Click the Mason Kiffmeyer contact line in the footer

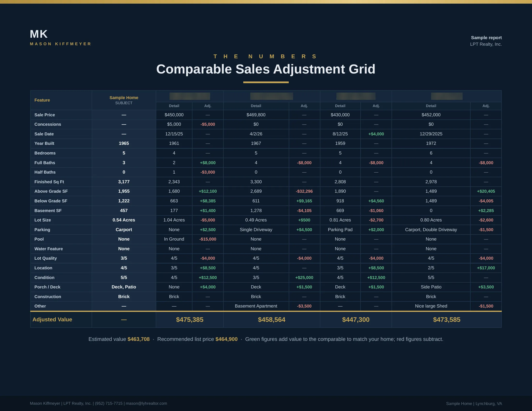(x=98, y=404)
